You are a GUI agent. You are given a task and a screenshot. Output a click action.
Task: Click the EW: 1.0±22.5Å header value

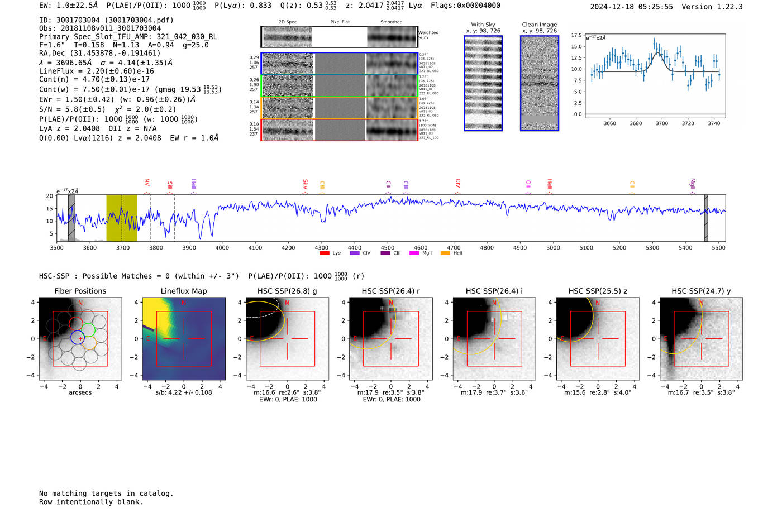pos(68,6)
